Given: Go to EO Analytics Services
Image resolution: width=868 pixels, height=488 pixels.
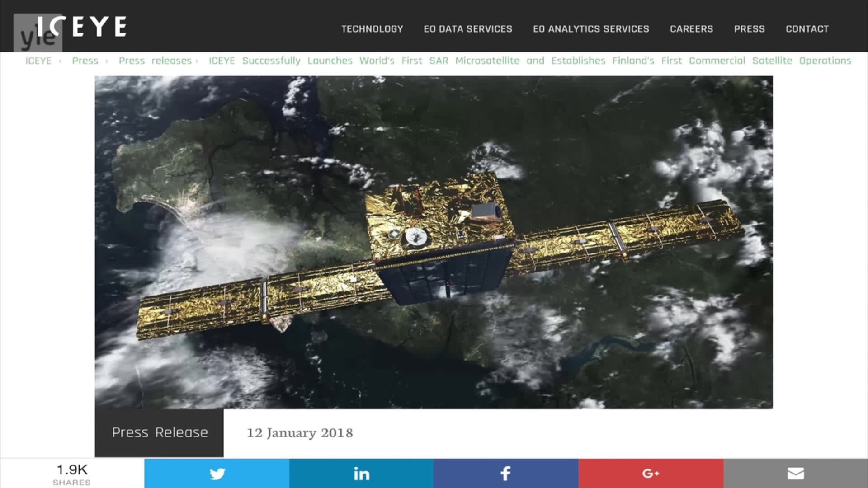Looking at the screenshot, I should click(591, 29).
